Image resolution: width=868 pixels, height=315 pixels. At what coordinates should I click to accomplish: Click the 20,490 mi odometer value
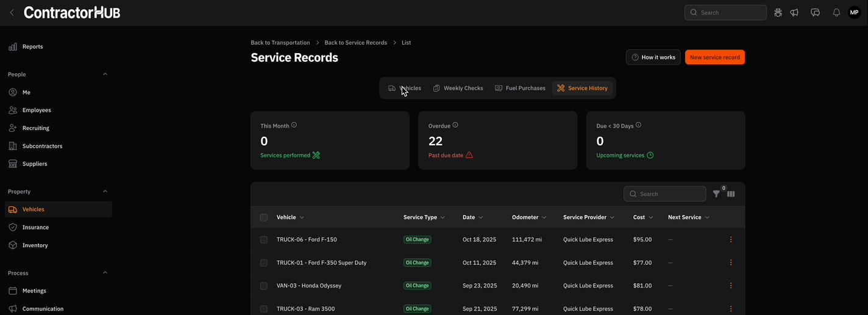coord(525,286)
